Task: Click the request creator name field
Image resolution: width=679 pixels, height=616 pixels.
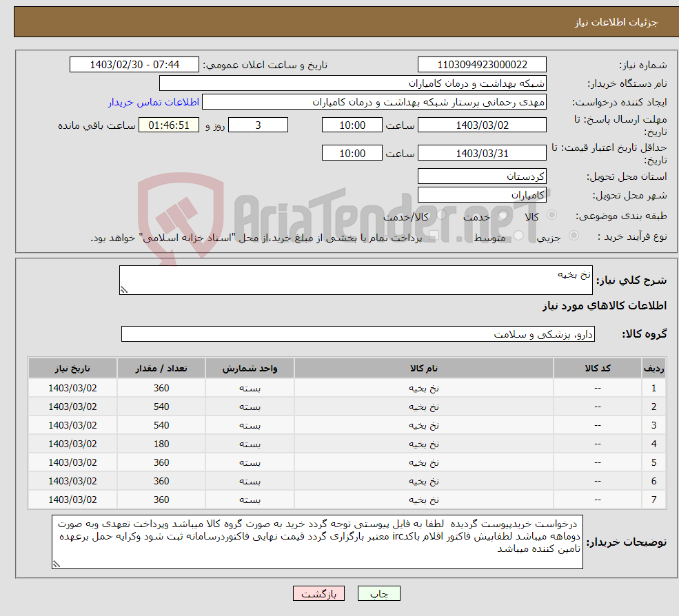Action: 374,102
